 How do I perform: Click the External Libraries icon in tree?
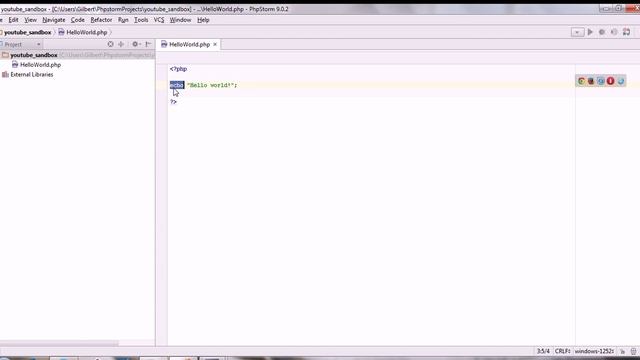[x=5, y=74]
